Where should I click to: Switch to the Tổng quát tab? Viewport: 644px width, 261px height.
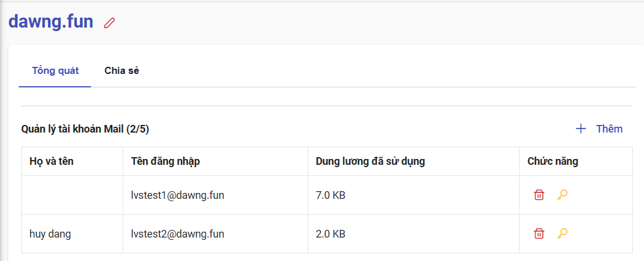pos(55,71)
